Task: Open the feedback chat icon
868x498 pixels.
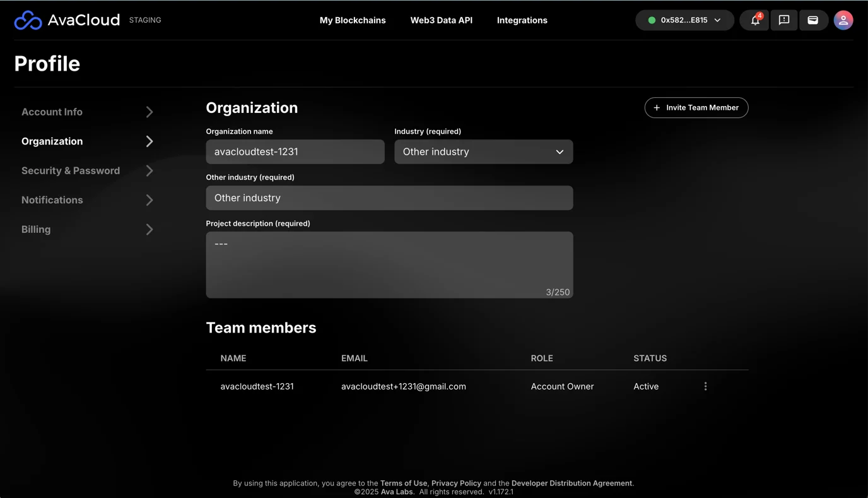Action: (784, 20)
